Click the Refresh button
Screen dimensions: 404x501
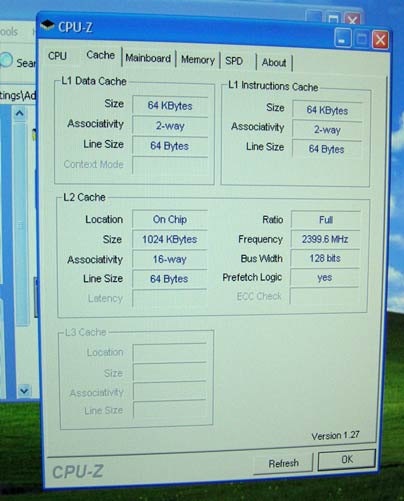[283, 463]
